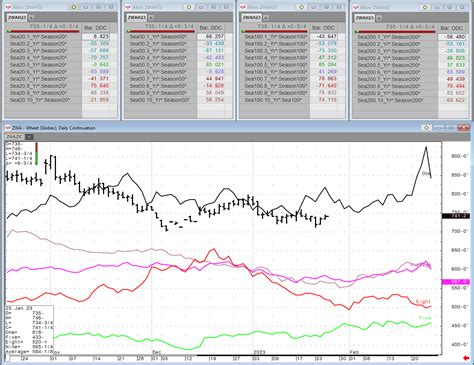The height and width of the screenshot is (365, 474).
Task: Add a new tab in the Sea20 window
Action: (31, 18)
